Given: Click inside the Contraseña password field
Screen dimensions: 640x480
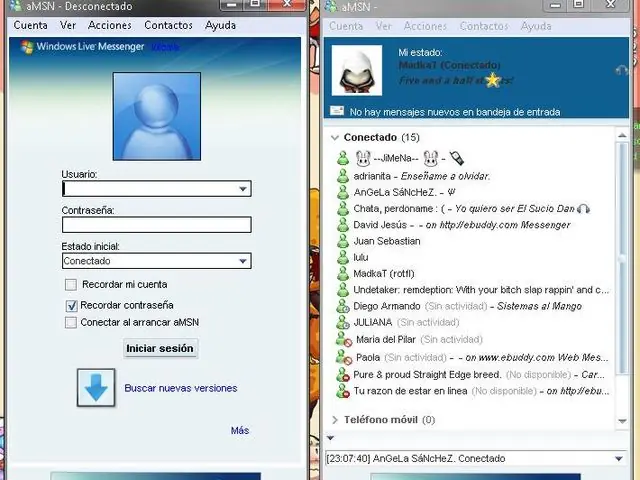Looking at the screenshot, I should click(157, 225).
